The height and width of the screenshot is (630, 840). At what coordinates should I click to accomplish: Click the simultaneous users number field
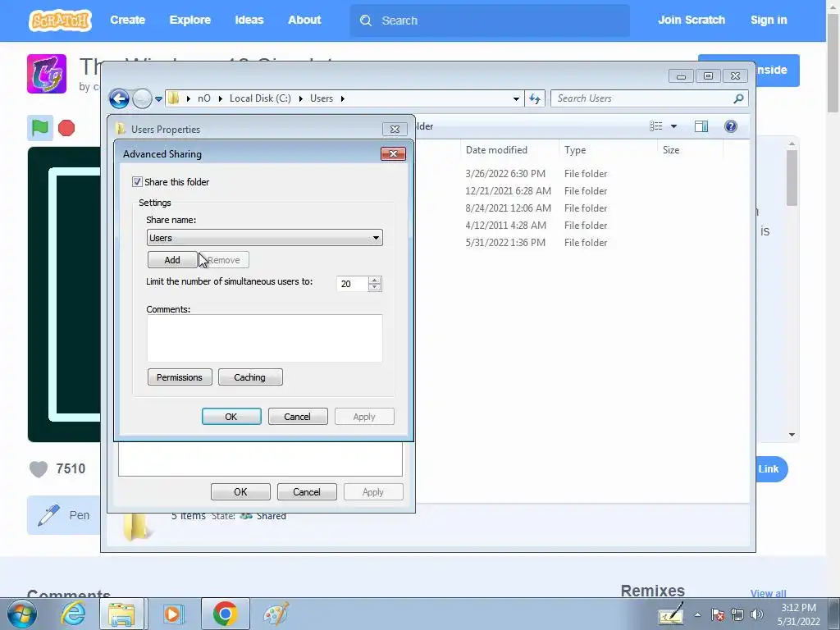coord(352,284)
